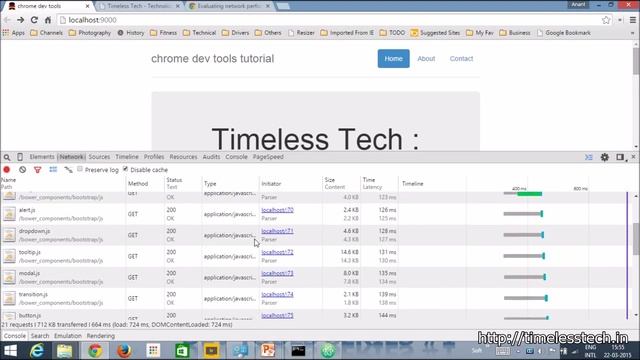
Task: Click the alert.js timeline bar
Action: tap(523, 213)
